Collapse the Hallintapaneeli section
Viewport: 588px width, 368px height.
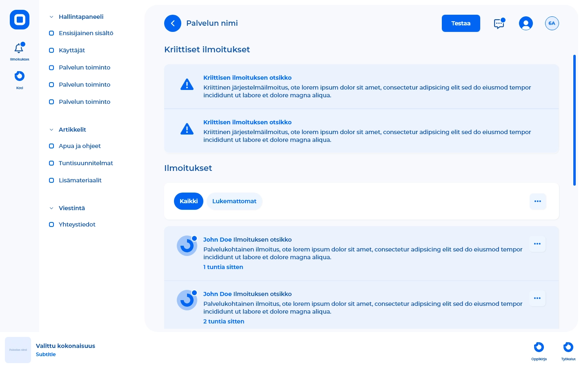pos(51,17)
